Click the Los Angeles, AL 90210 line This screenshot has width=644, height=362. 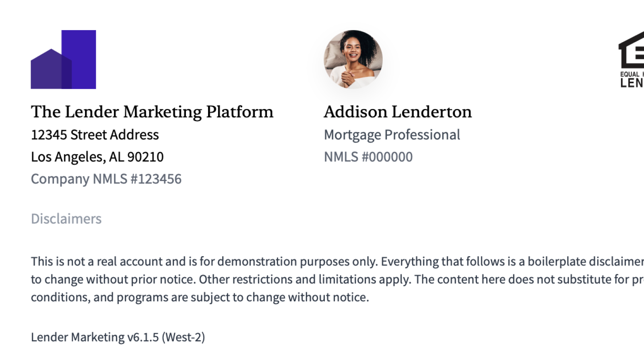click(x=97, y=157)
